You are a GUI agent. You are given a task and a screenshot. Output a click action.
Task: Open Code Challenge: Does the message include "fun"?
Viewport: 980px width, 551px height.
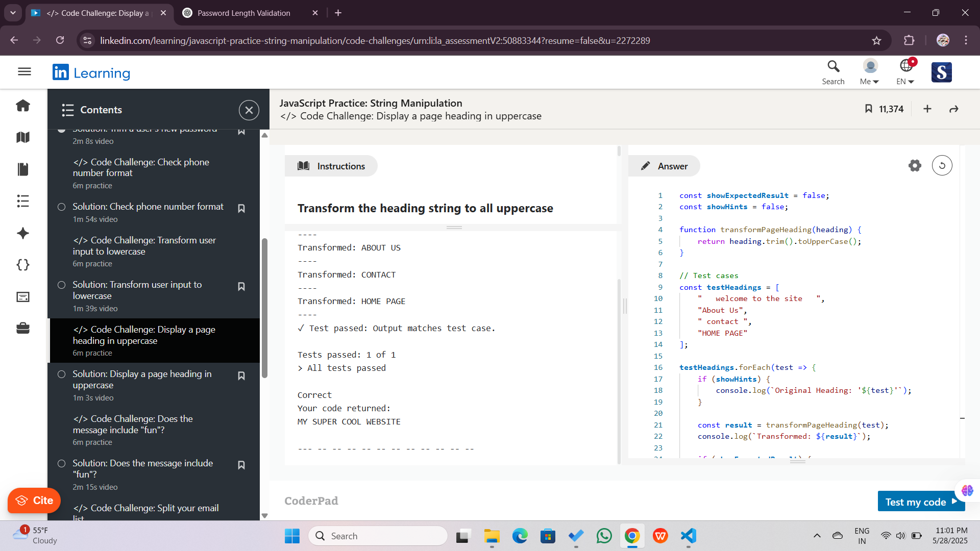(x=133, y=424)
